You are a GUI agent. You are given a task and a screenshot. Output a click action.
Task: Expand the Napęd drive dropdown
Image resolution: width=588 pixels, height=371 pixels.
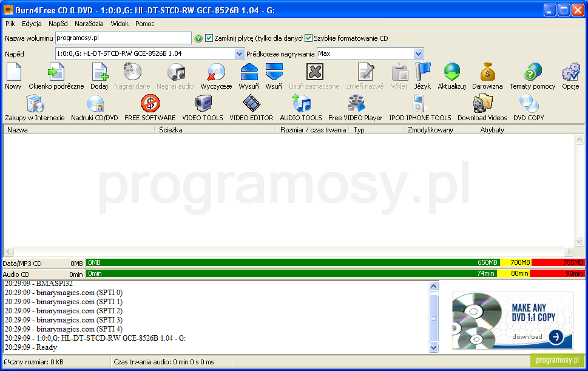click(239, 53)
